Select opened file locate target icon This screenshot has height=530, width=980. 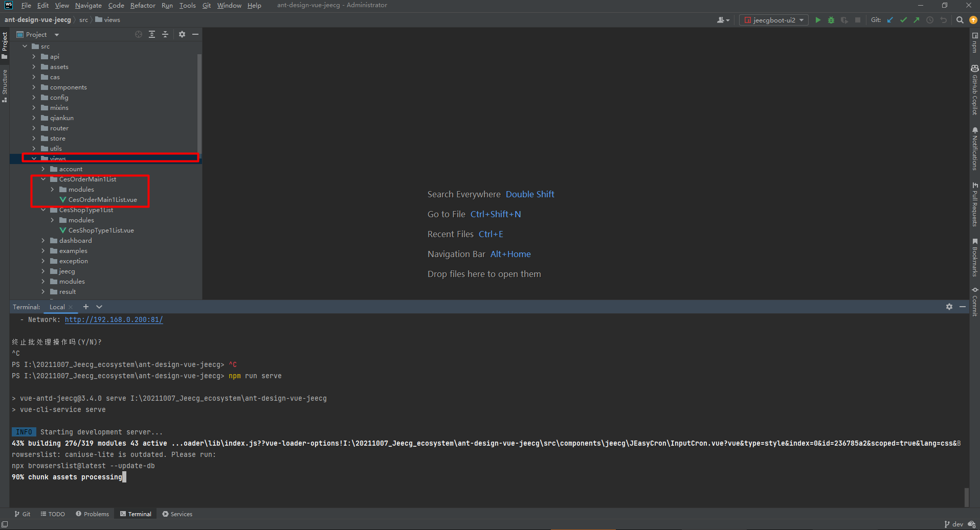pos(139,34)
